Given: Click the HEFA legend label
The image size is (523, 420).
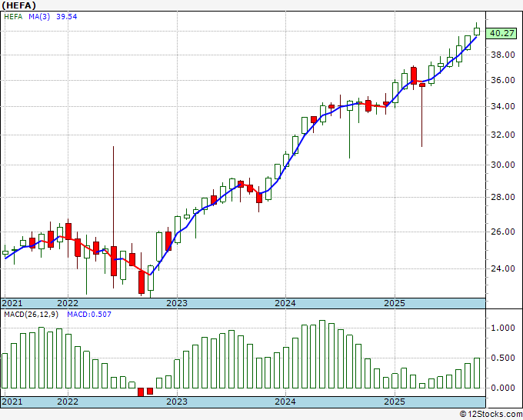Looking at the screenshot, I should coord(13,17).
